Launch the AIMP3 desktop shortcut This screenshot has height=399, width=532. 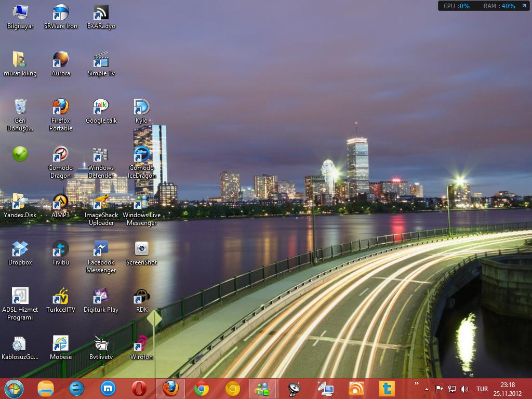coord(61,202)
